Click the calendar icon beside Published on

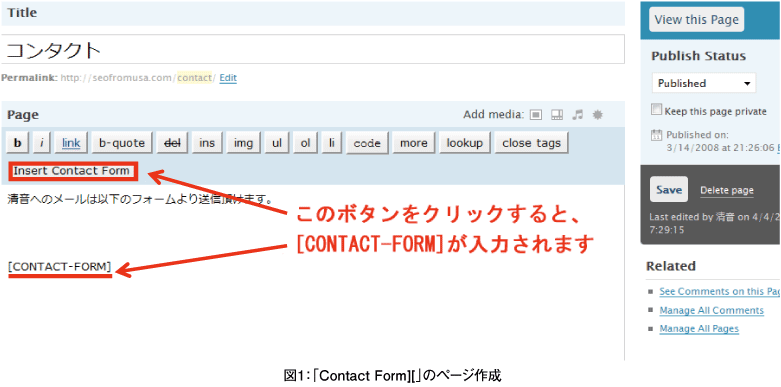(656, 135)
